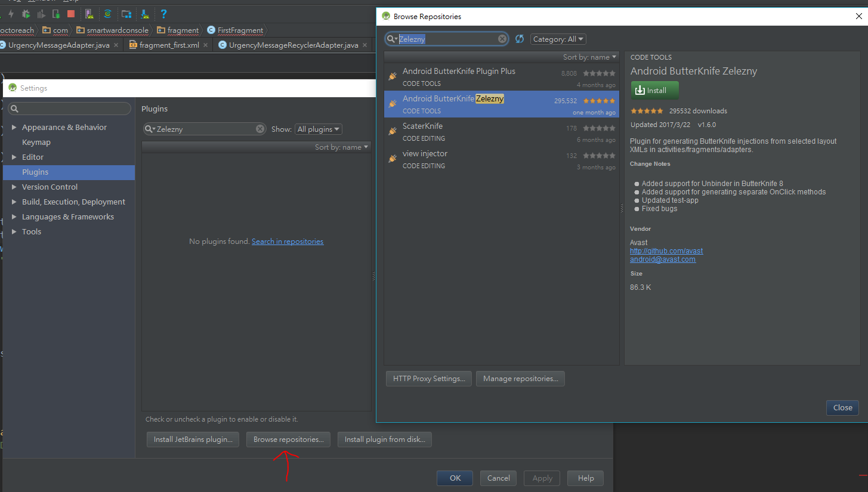Click the Debug app bug icon
The height and width of the screenshot is (492, 868).
(26, 14)
